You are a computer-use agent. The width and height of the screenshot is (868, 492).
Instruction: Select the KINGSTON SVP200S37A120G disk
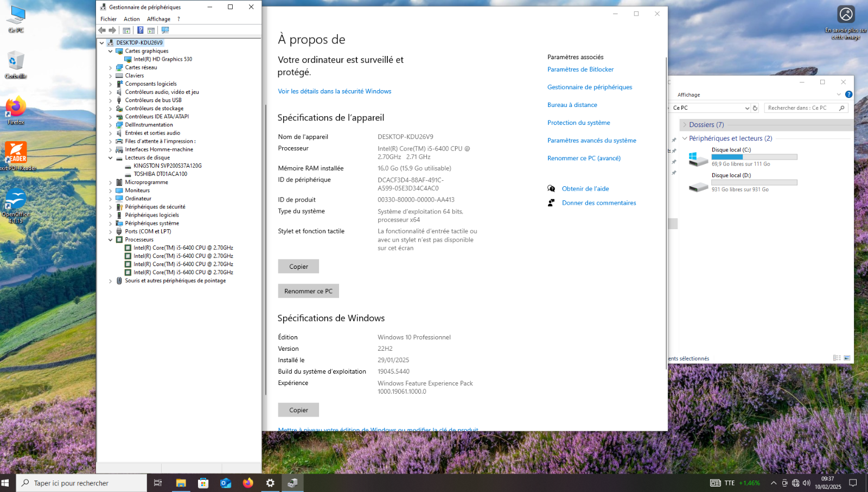[168, 166]
